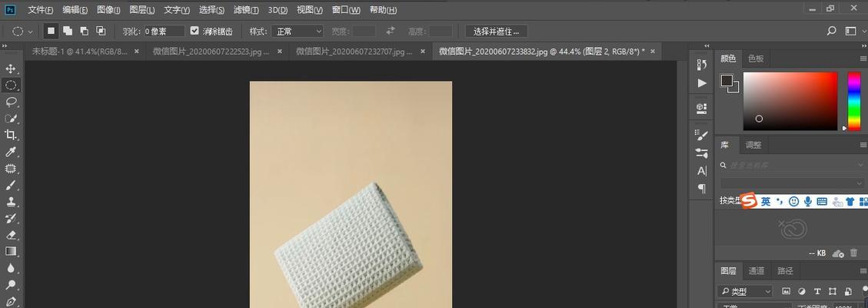Click the foreground color swatch in Color panel

pos(727,81)
